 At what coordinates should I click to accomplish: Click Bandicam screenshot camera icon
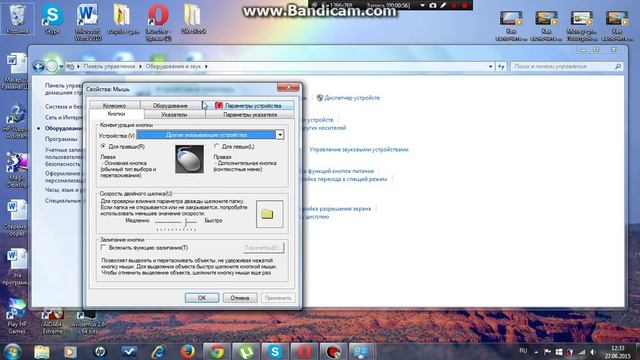pyautogui.click(x=433, y=5)
